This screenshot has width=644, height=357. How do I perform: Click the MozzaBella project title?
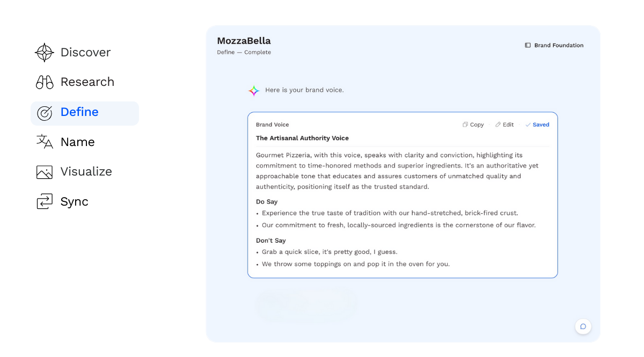click(244, 41)
